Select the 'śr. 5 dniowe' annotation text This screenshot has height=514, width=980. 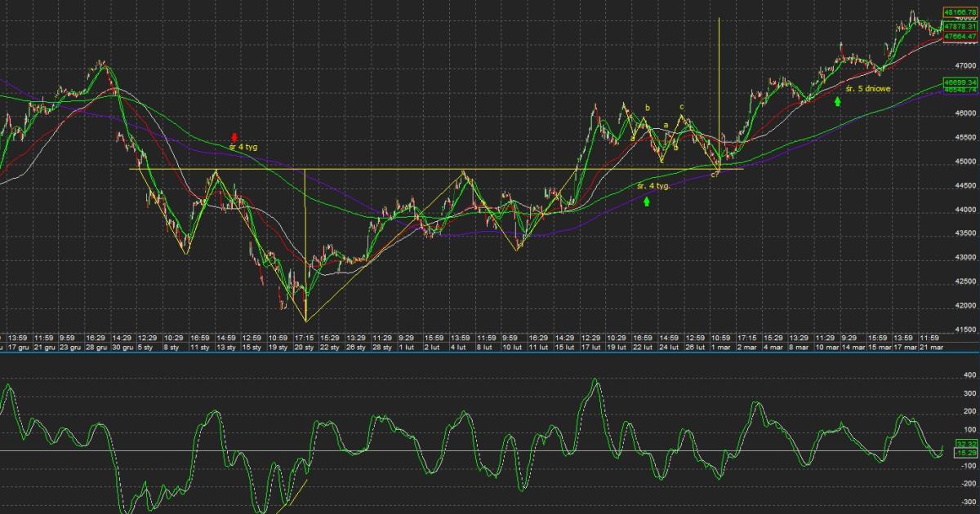[x=868, y=88]
